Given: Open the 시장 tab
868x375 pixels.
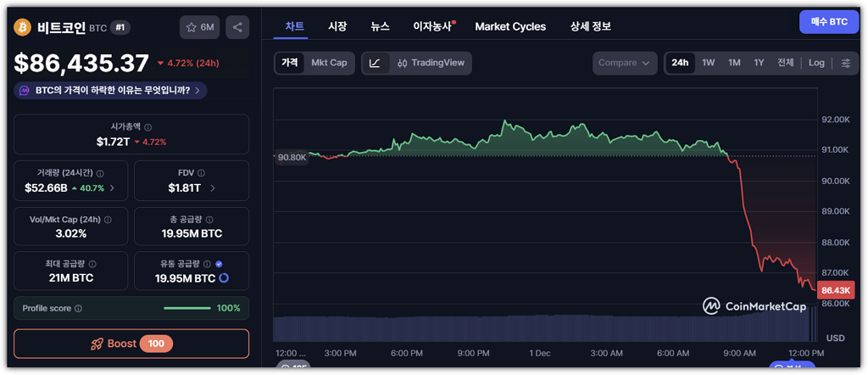Looking at the screenshot, I should (x=337, y=26).
